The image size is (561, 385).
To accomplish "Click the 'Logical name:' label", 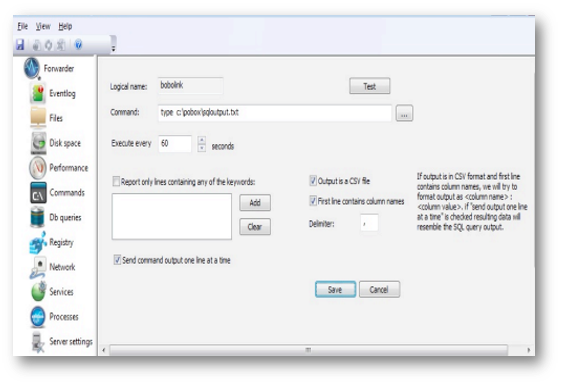I will point(128,87).
